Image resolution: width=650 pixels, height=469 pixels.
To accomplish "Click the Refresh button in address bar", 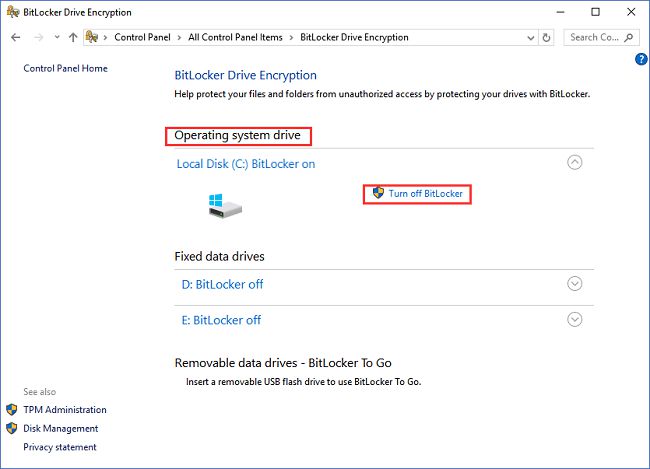I will pos(546,37).
